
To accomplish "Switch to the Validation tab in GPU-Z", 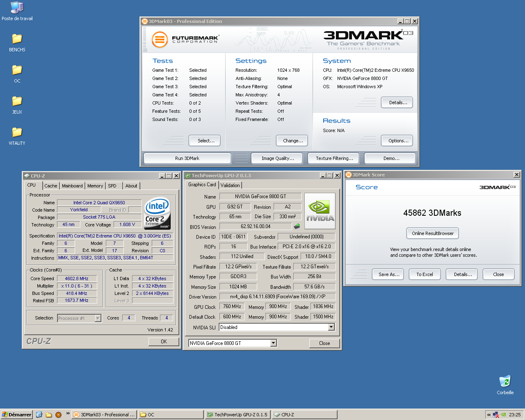I will [x=230, y=185].
